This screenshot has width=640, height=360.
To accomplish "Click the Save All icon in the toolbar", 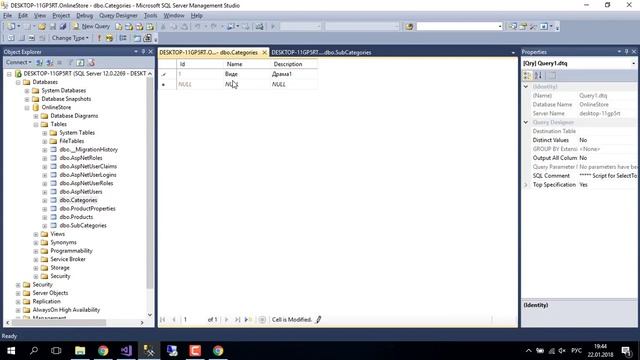I will coord(63,27).
